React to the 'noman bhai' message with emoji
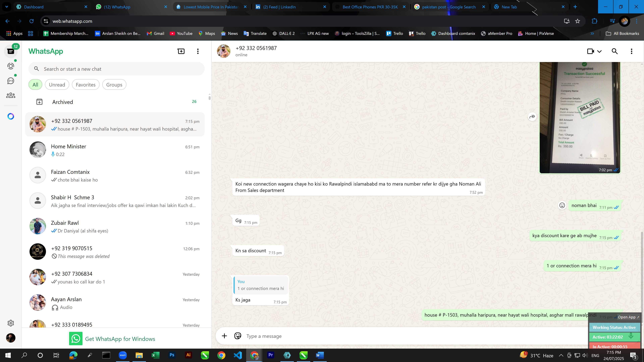The width and height of the screenshot is (644, 362). (562, 205)
